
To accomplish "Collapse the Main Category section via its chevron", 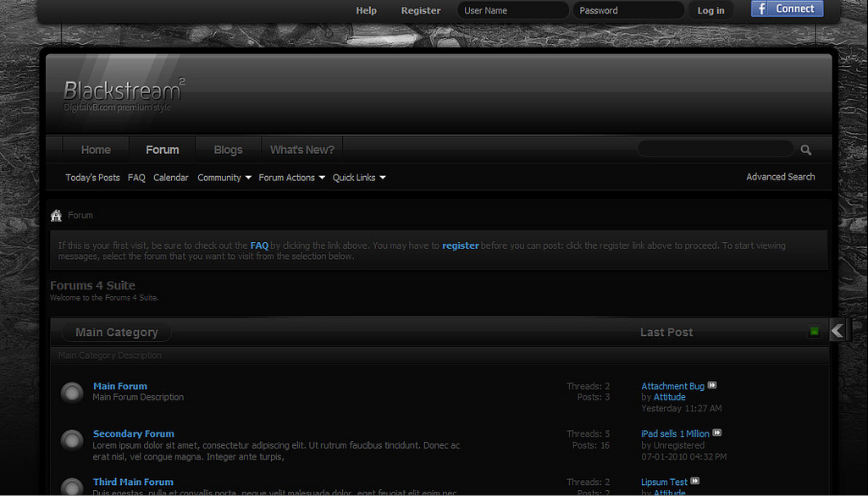I will pyautogui.click(x=837, y=329).
